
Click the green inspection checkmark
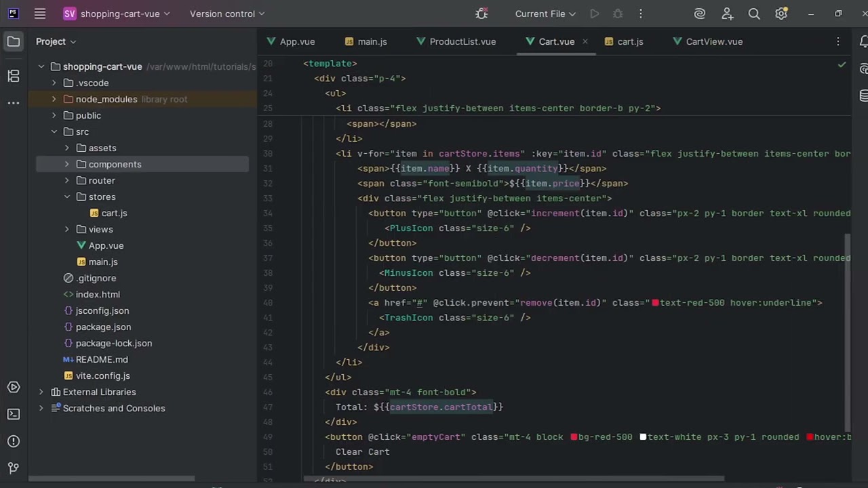pos(842,64)
